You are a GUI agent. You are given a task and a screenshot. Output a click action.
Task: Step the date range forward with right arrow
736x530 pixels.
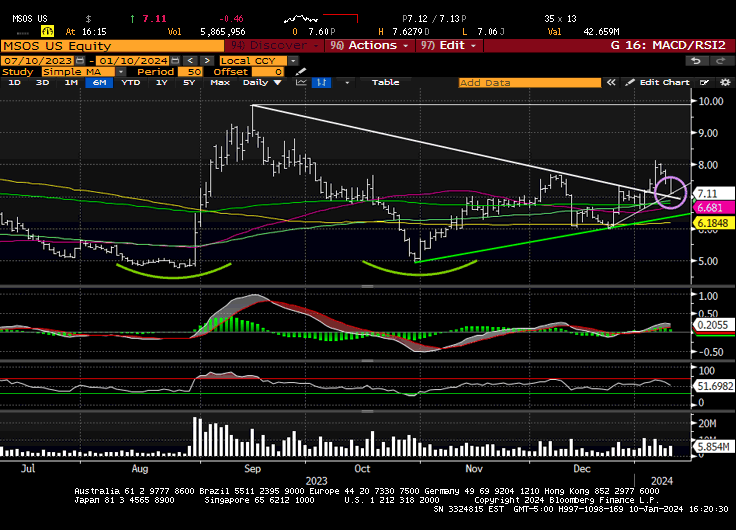[x=207, y=61]
